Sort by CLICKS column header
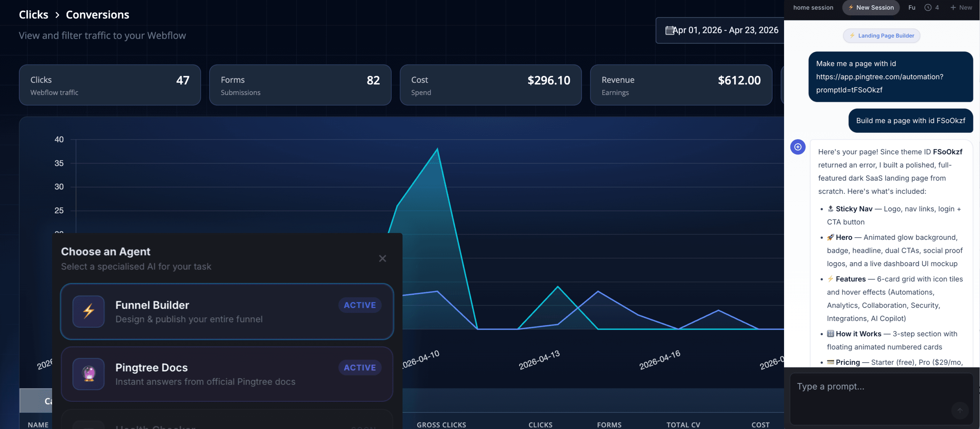Screen dimensions: 980x429 (x=540, y=425)
